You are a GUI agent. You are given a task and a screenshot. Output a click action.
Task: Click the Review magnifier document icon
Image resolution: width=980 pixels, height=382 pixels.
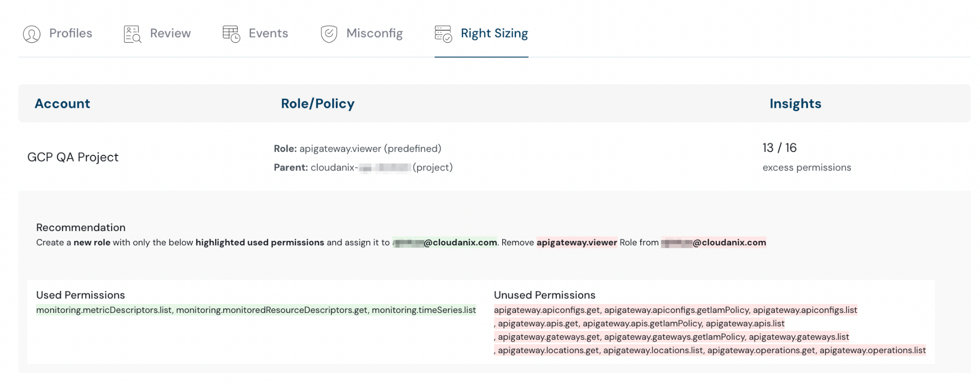(x=132, y=34)
